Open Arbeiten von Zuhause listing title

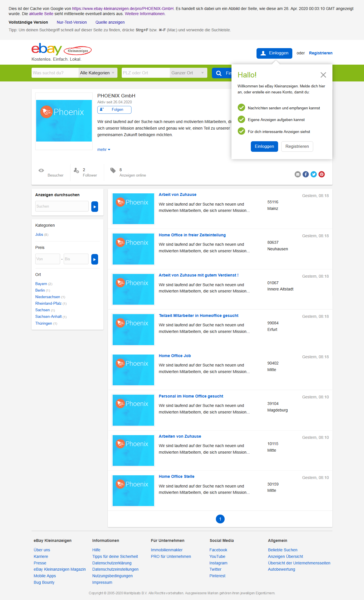(180, 436)
